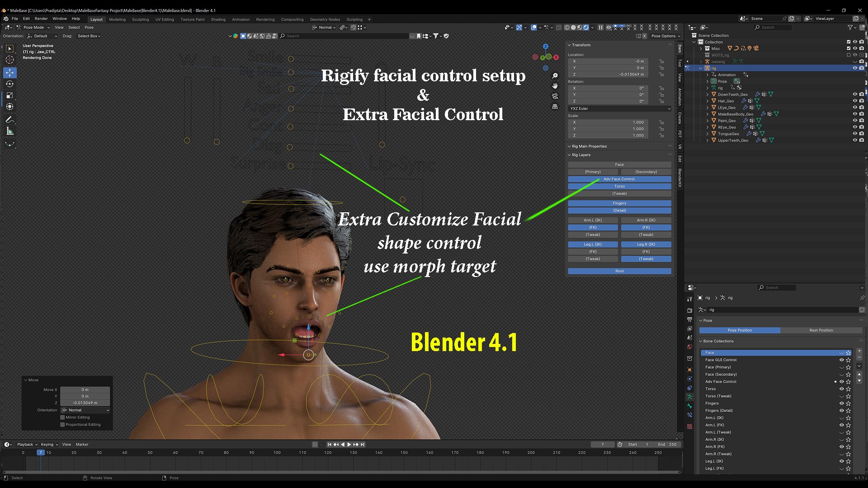Image resolution: width=868 pixels, height=488 pixels.
Task: Hide Hair_Geo in the outliner
Action: pyautogui.click(x=854, y=101)
